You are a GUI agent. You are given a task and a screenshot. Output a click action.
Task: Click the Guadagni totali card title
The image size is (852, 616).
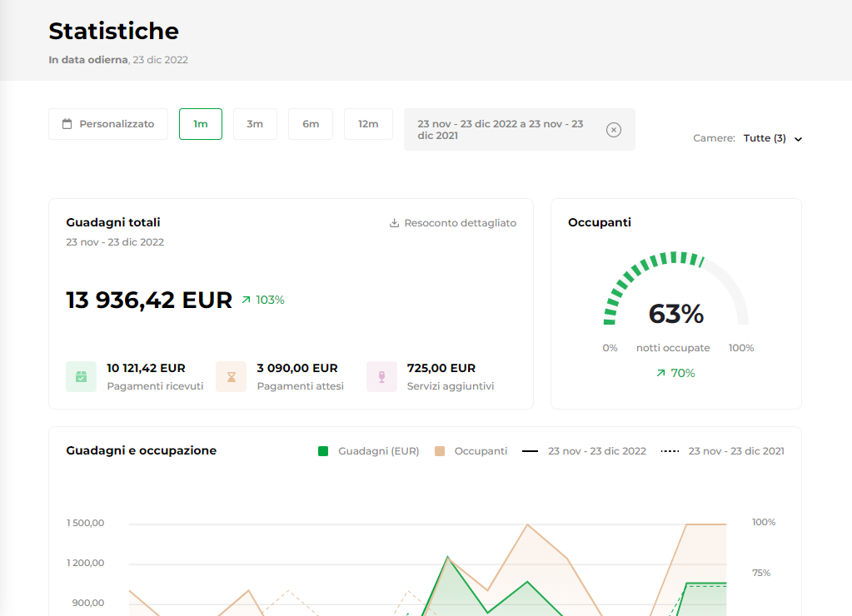(x=113, y=222)
